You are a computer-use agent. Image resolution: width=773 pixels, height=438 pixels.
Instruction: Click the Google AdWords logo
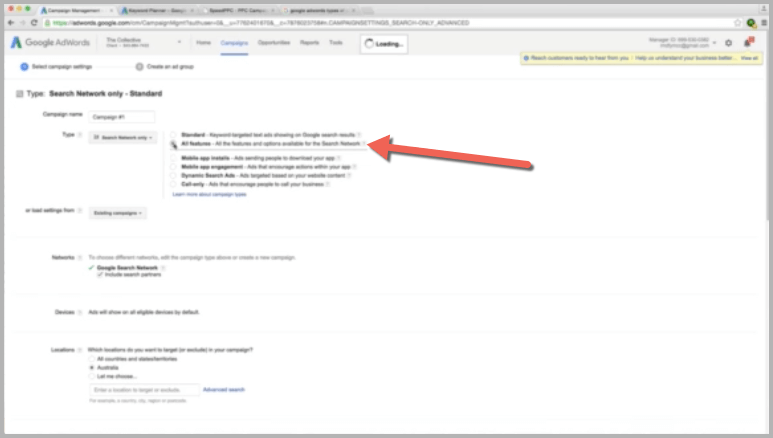click(x=50, y=42)
